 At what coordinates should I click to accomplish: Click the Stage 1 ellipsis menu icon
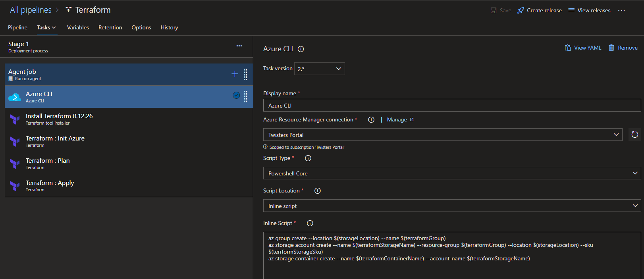pyautogui.click(x=239, y=46)
